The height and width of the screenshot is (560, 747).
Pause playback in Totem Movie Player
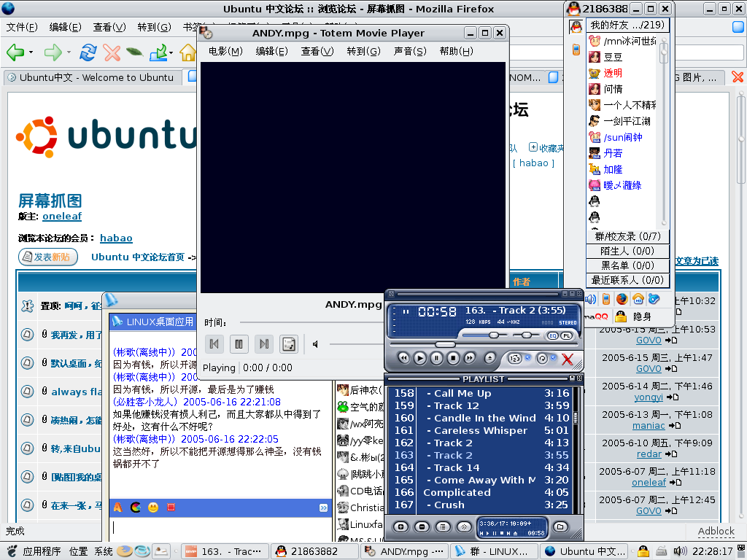[239, 344]
